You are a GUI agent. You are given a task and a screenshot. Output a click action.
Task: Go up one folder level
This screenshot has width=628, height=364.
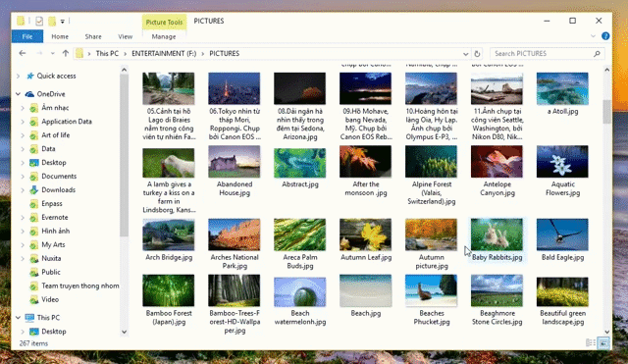coord(66,53)
